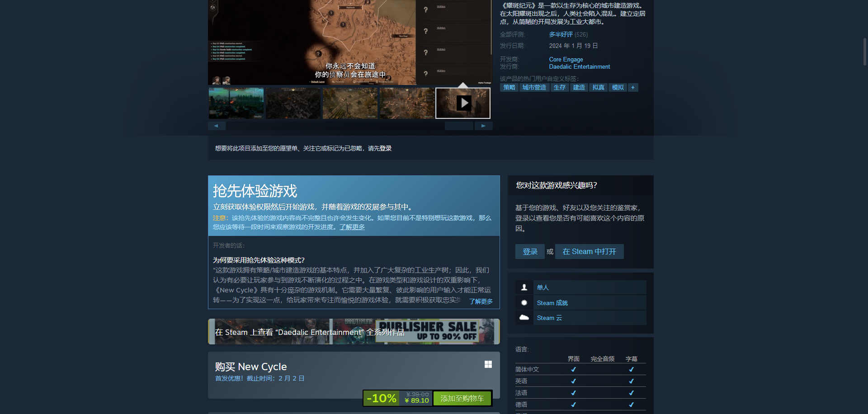Screen dimensions: 868x414
Task: Select the 拟真 tag
Action: click(x=598, y=87)
